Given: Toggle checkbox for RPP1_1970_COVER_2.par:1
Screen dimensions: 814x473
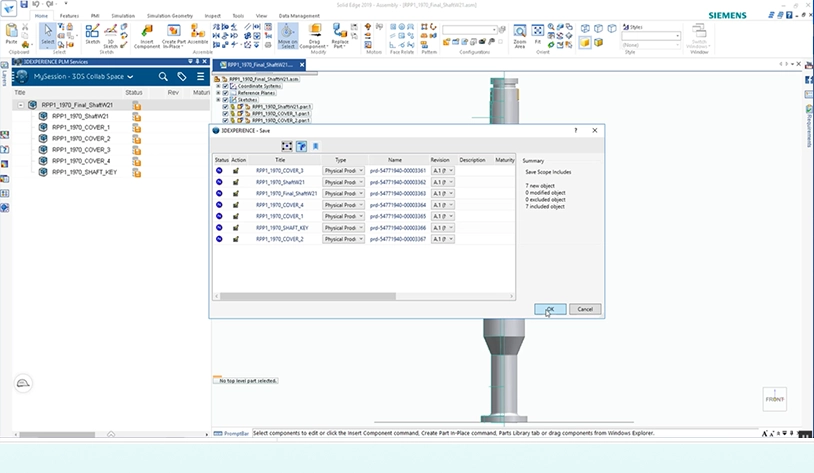Looking at the screenshot, I should point(225,120).
